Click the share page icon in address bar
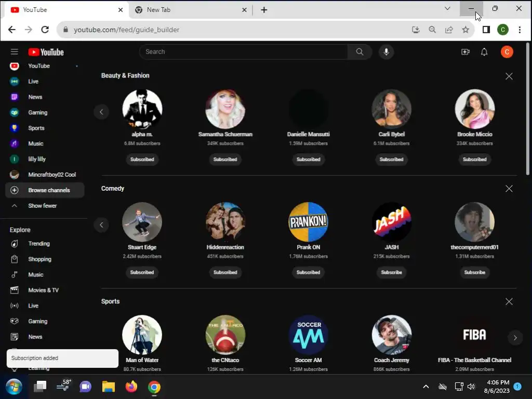Viewport: 532px width, 399px height. pyautogui.click(x=449, y=30)
